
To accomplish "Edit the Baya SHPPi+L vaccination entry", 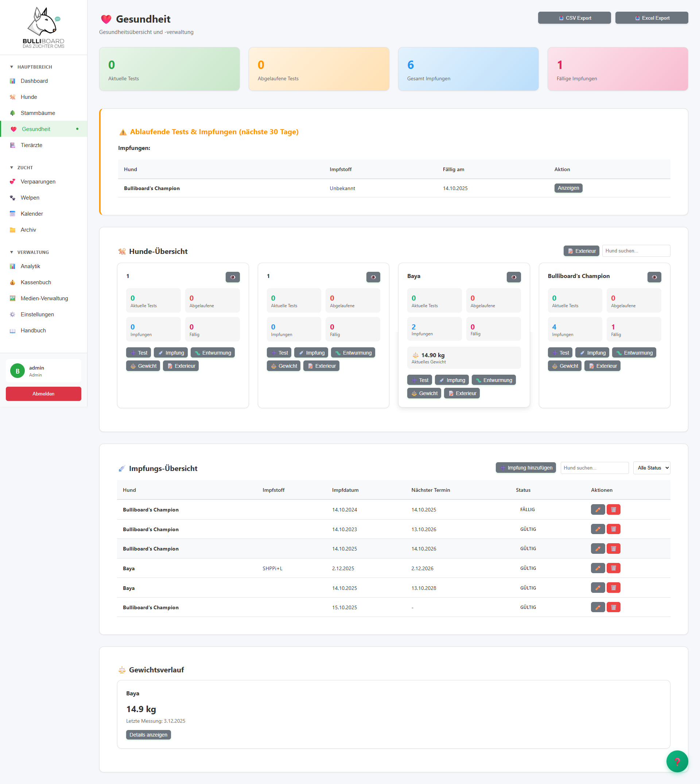I will pos(597,568).
